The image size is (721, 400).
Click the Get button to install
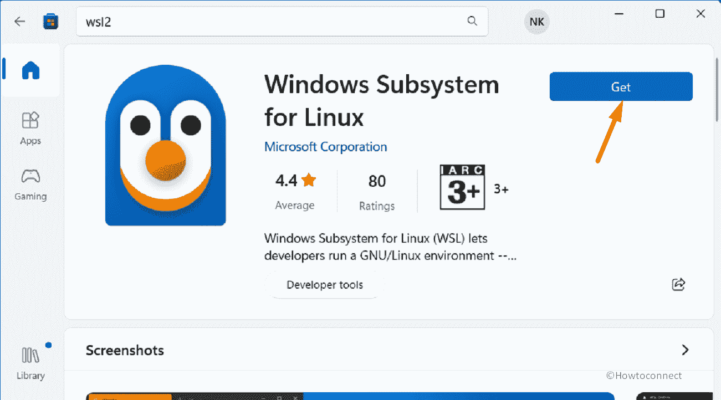pyautogui.click(x=621, y=86)
